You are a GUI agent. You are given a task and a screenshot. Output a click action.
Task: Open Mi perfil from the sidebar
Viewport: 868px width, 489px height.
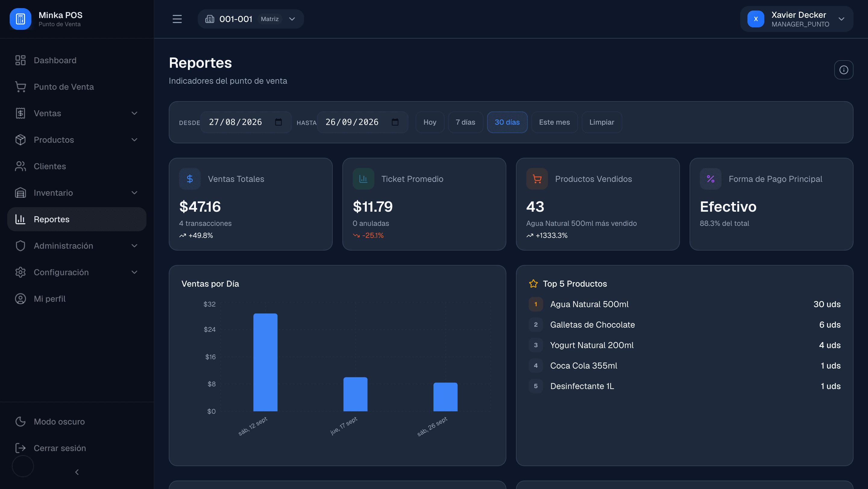[77, 299]
